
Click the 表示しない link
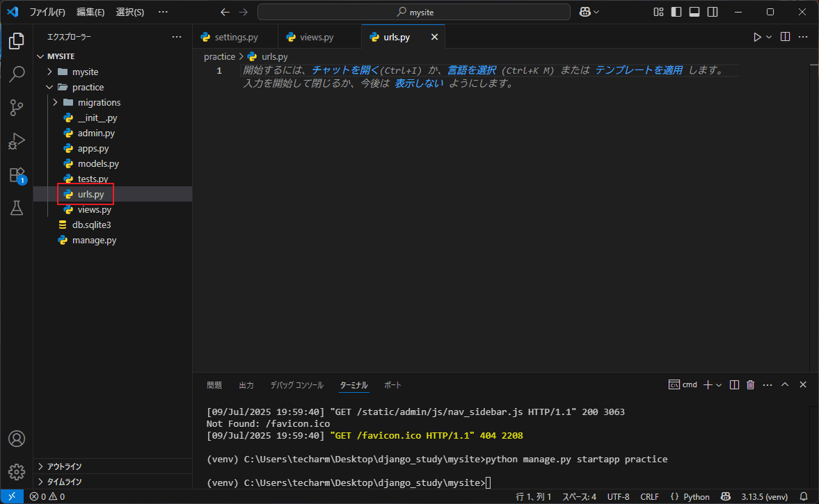coord(419,83)
